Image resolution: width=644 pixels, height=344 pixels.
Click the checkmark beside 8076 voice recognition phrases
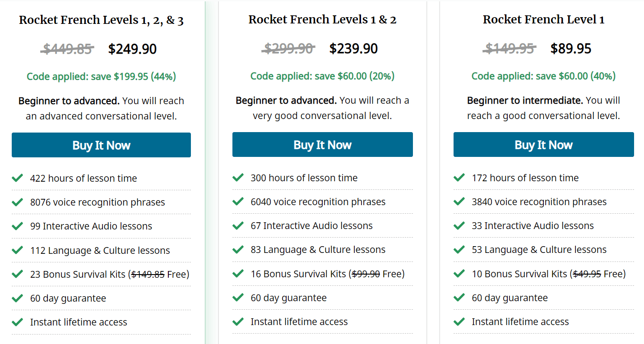[17, 202]
